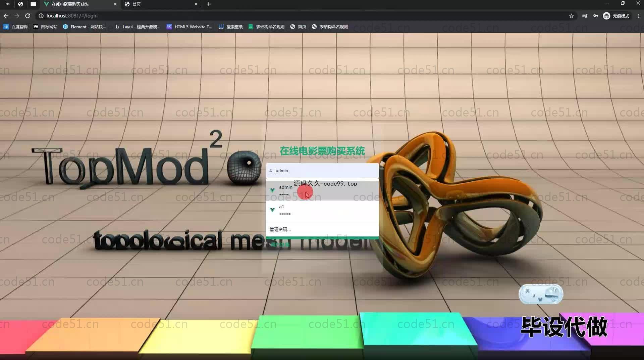Image resolution: width=644 pixels, height=360 pixels.
Task: Switch to the 首页 browser tab
Action: (161, 4)
